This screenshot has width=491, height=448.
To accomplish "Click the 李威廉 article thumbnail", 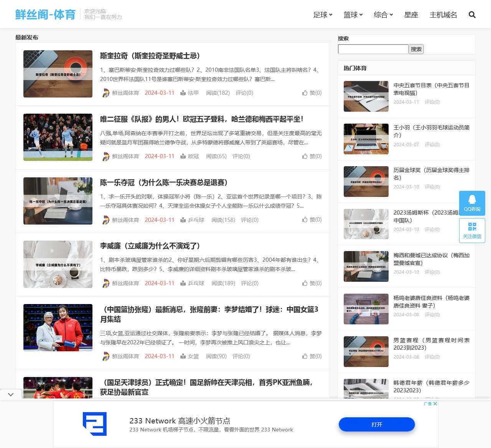I will click(x=58, y=264).
